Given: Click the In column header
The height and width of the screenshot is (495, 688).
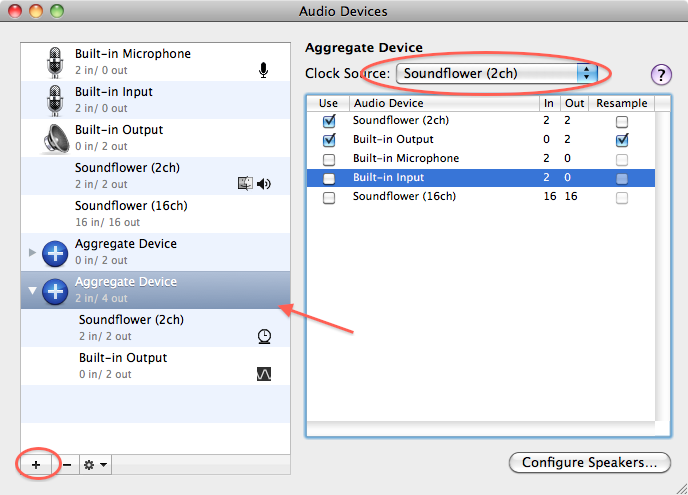Looking at the screenshot, I should point(549,104).
